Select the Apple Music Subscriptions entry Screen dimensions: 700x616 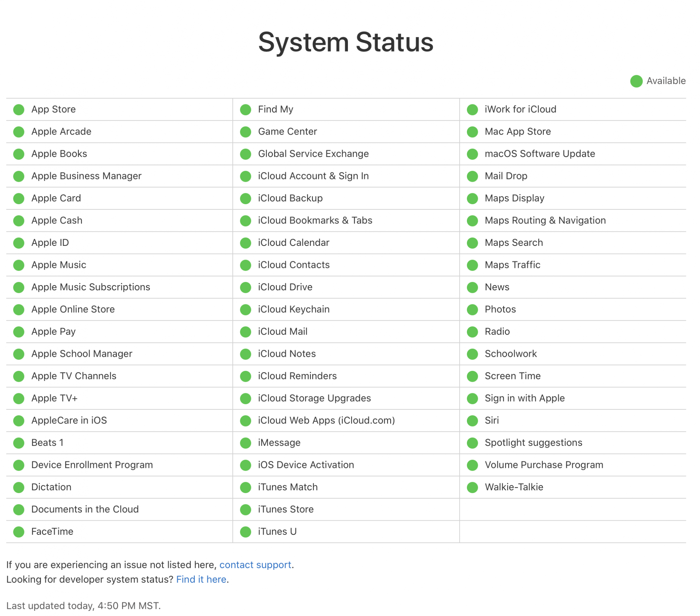pos(119,287)
